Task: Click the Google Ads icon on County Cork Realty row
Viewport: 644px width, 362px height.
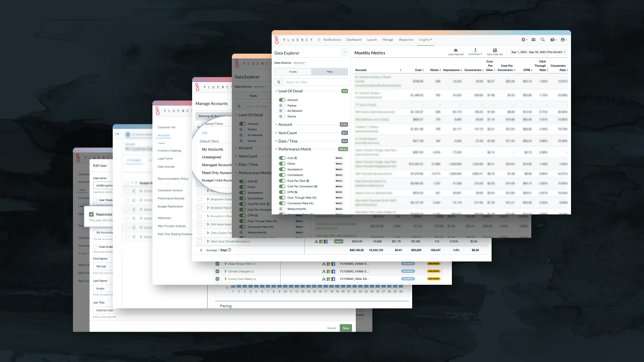Action: pos(323,278)
